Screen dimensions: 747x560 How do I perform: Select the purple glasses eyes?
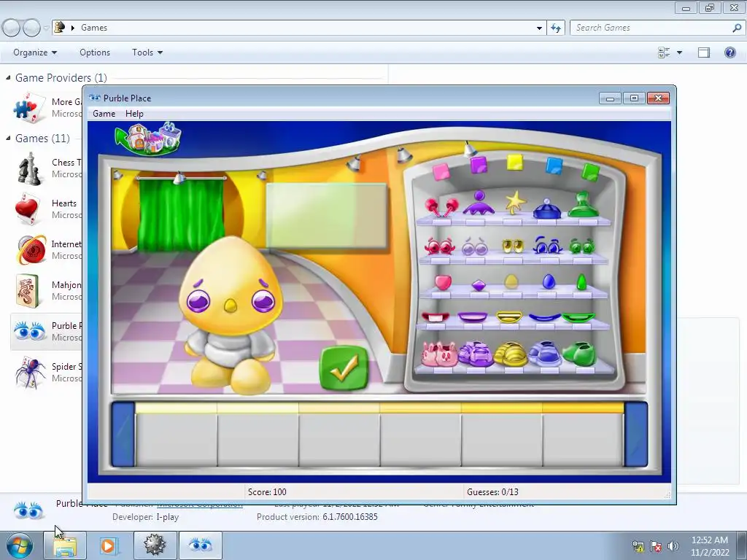[x=475, y=246]
